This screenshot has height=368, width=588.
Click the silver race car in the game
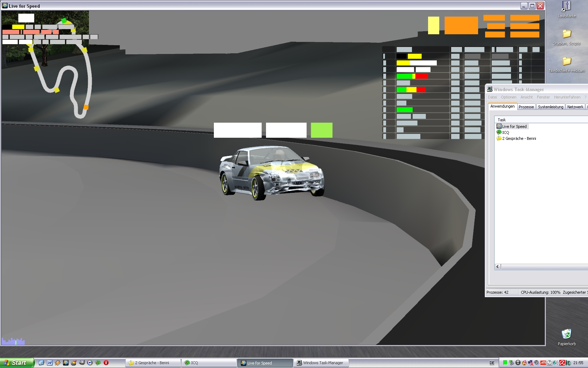tap(272, 173)
